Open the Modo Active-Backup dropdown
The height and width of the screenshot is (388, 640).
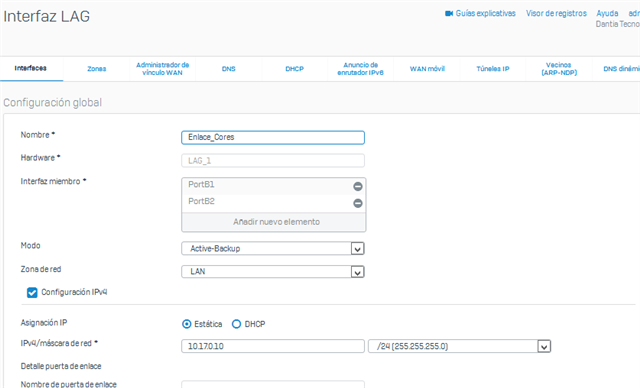[273, 248]
